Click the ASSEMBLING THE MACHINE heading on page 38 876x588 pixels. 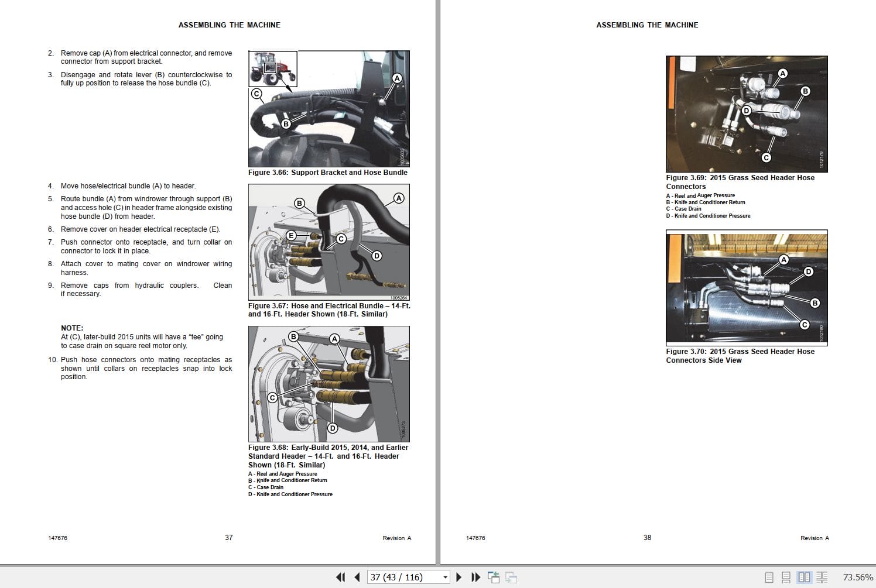tap(646, 25)
